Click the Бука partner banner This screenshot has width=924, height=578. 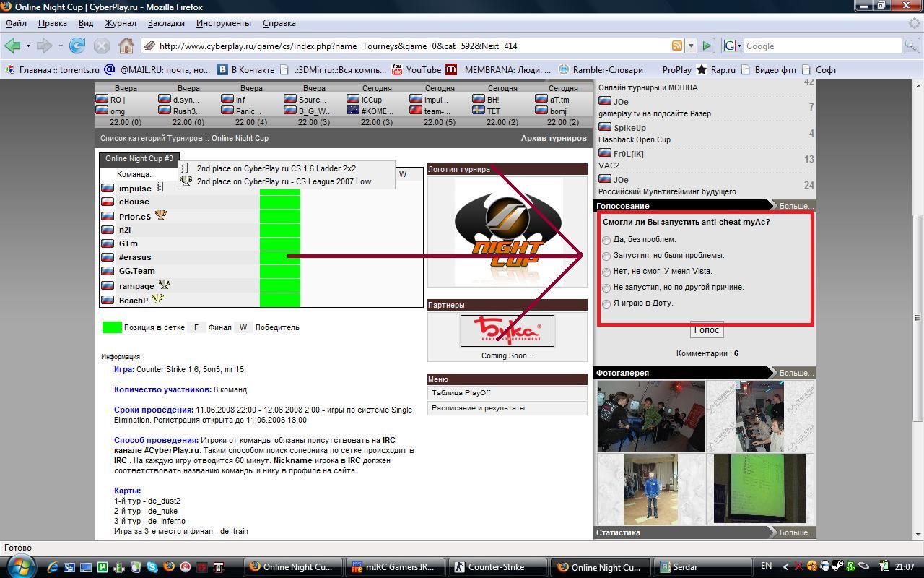(x=507, y=330)
